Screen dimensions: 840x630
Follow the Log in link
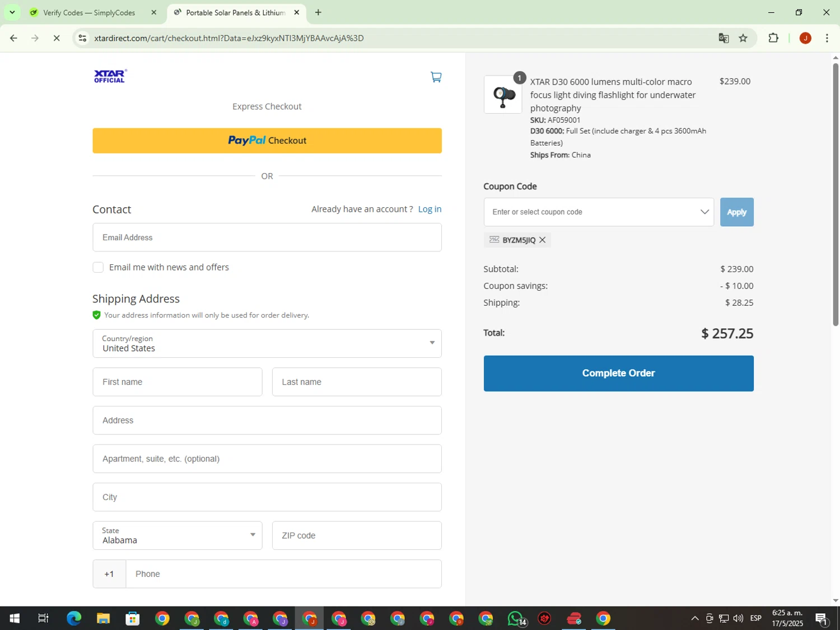430,209
